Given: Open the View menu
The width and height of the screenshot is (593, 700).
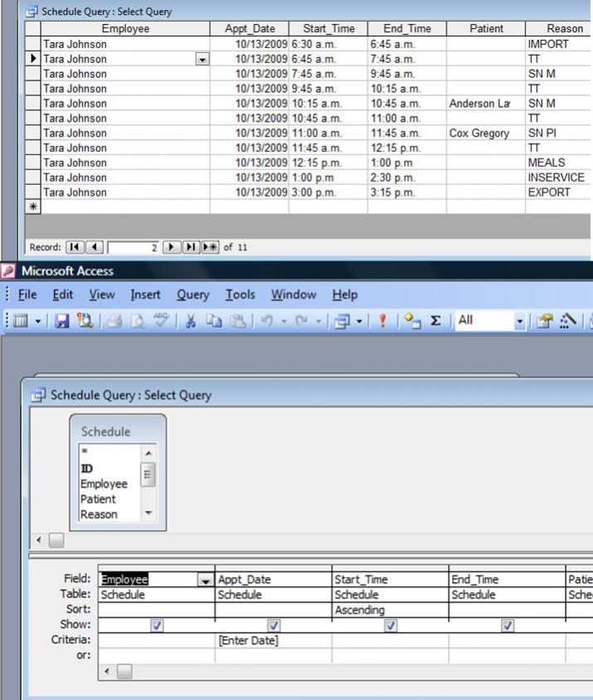Looking at the screenshot, I should (102, 294).
